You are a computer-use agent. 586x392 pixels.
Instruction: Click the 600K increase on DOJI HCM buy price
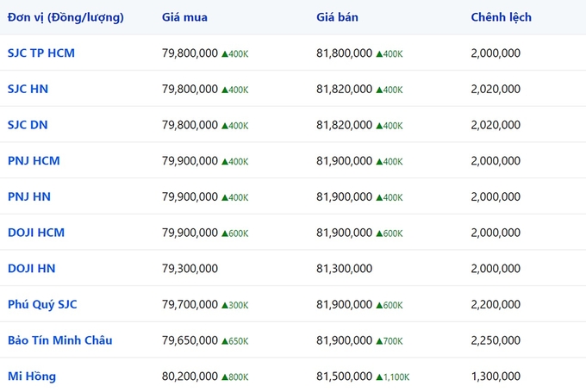(235, 233)
